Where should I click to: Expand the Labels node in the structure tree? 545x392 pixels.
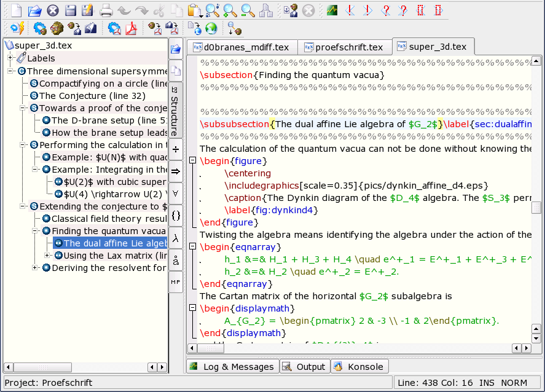pyautogui.click(x=10, y=58)
